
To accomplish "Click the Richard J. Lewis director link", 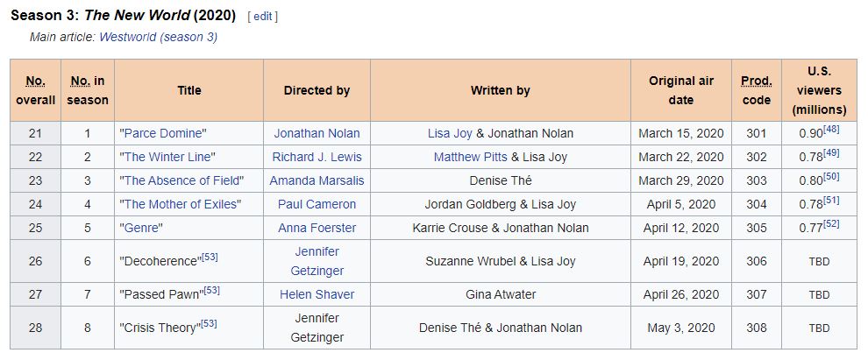I will coord(317,157).
